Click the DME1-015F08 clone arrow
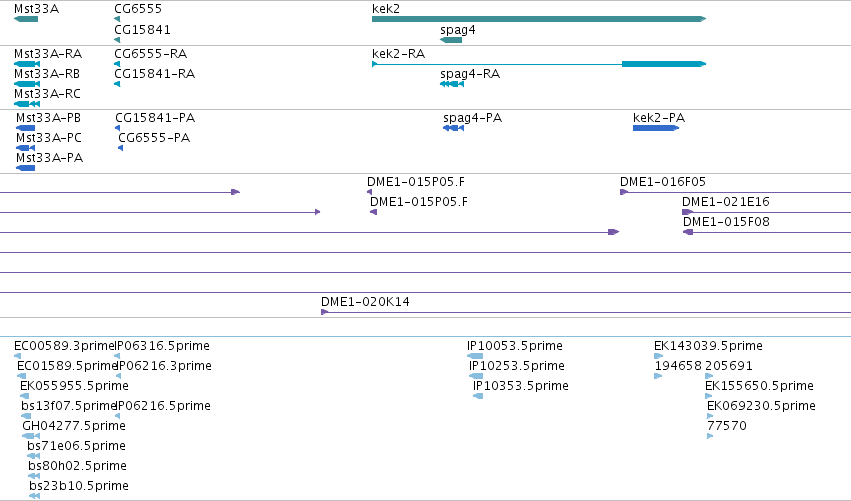 point(688,232)
